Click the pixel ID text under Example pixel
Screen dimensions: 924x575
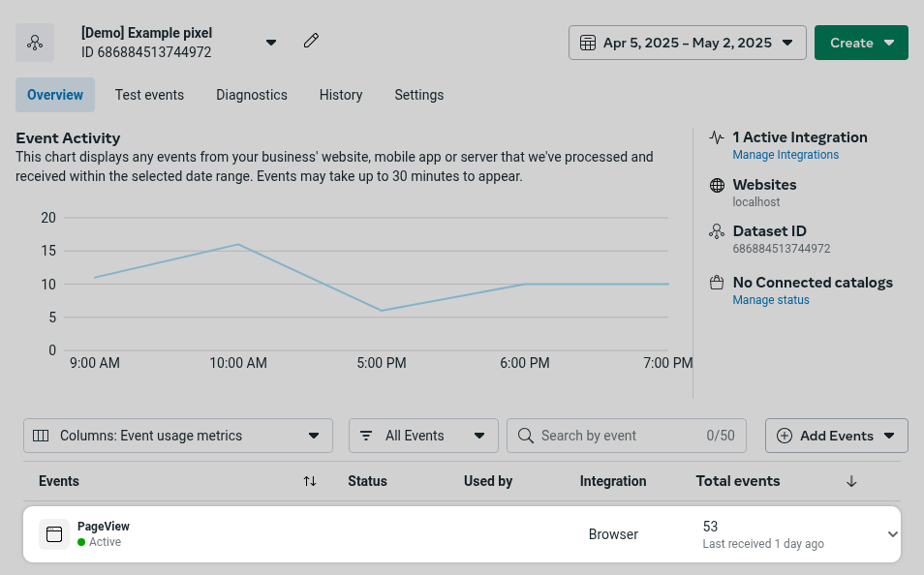[146, 52]
